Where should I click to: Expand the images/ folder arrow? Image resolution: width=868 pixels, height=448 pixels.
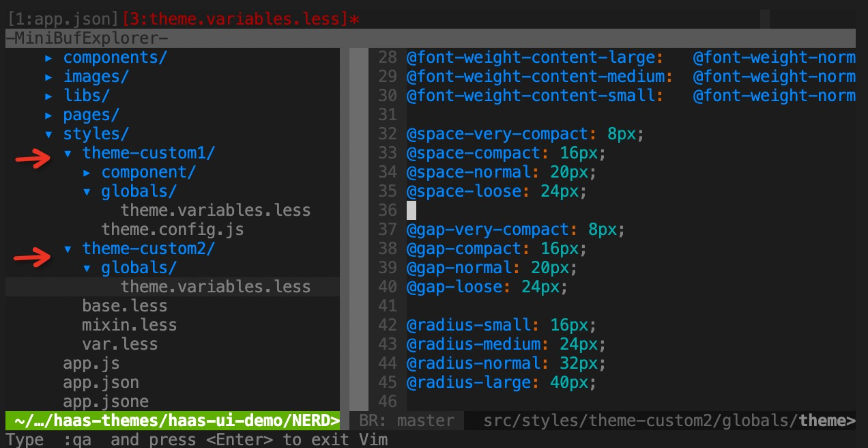tap(48, 77)
